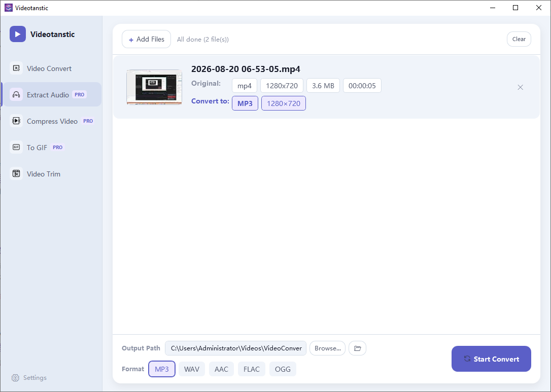
Task: Click the Settings label in the sidebar
Action: click(x=35, y=378)
